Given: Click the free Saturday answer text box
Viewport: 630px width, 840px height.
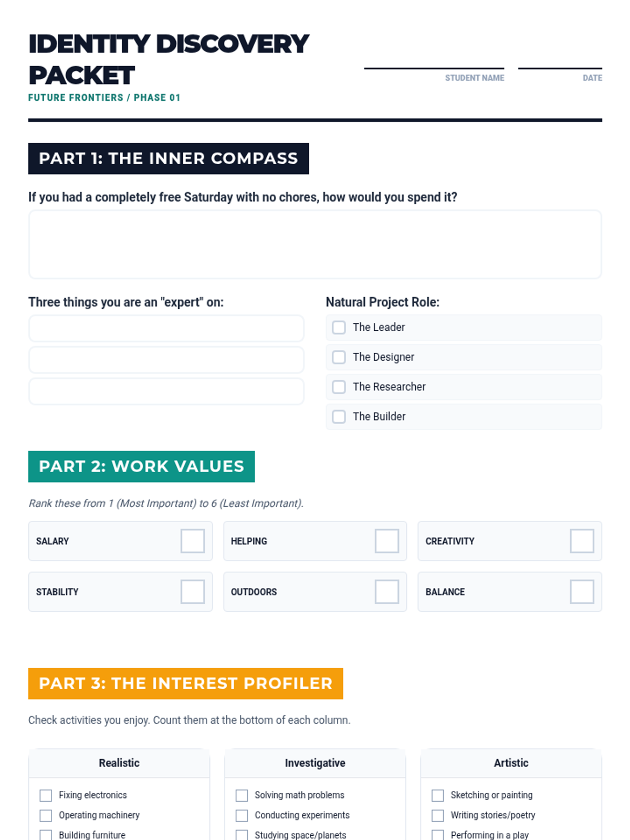Looking at the screenshot, I should [x=315, y=245].
